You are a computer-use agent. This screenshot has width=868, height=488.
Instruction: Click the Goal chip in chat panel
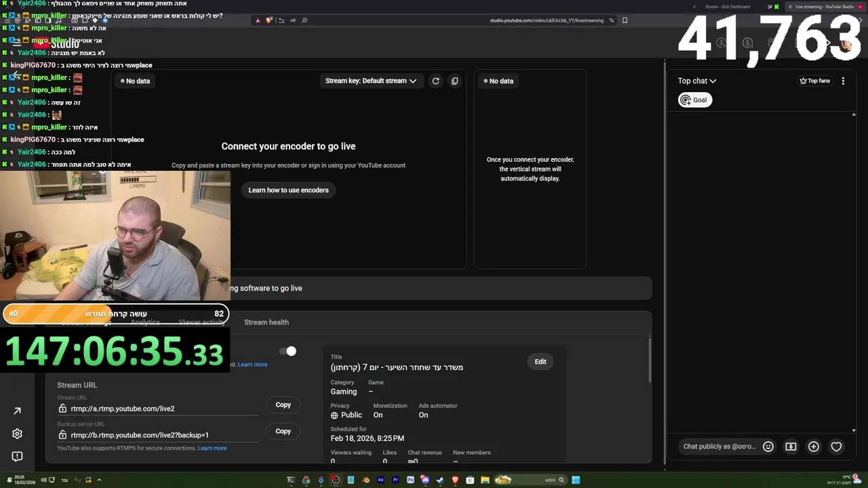coord(695,100)
